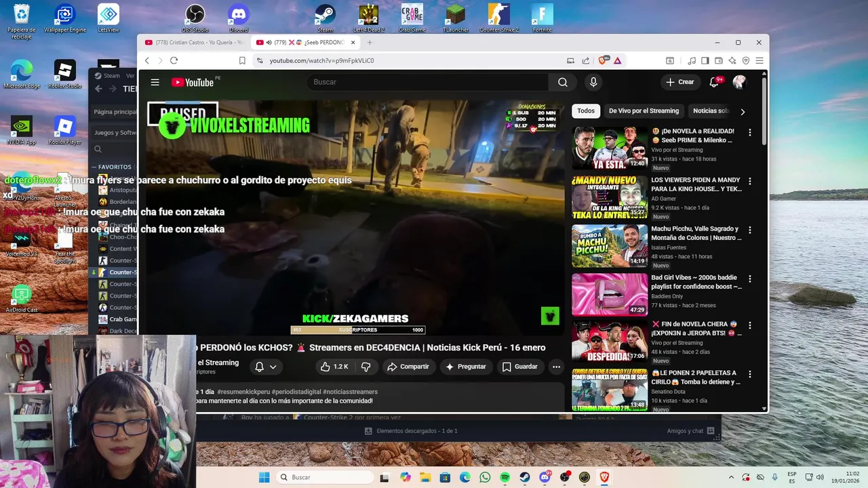Close the active Seeb PERDONÓ browser tab

click(353, 42)
